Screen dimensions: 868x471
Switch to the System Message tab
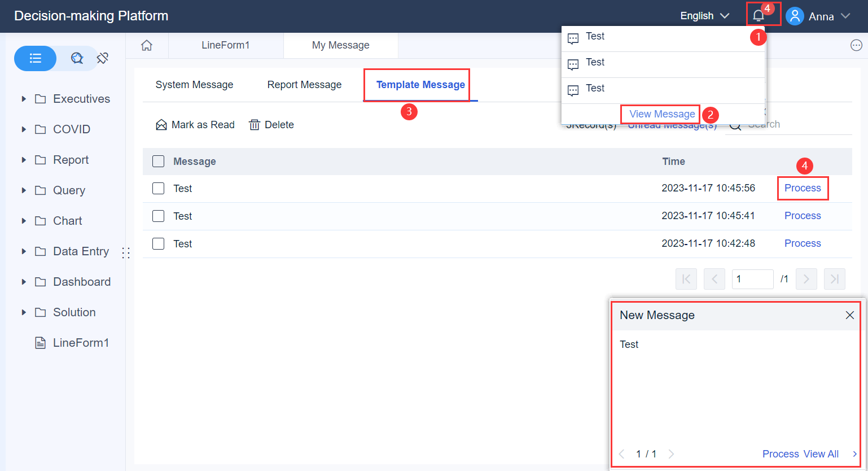coord(194,85)
